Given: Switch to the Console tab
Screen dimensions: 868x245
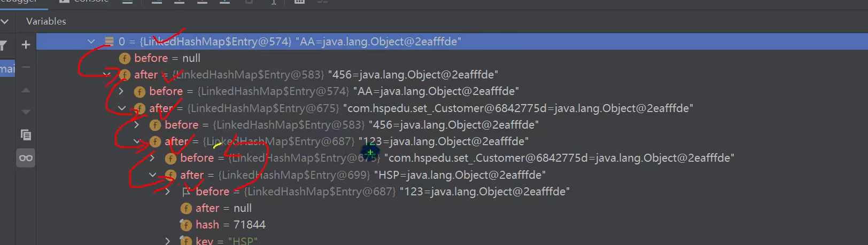Looking at the screenshot, I should 86,2.
